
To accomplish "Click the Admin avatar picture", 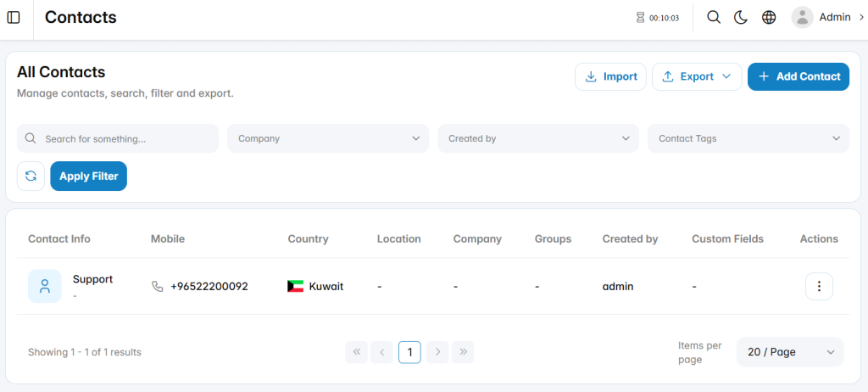I will coord(802,18).
